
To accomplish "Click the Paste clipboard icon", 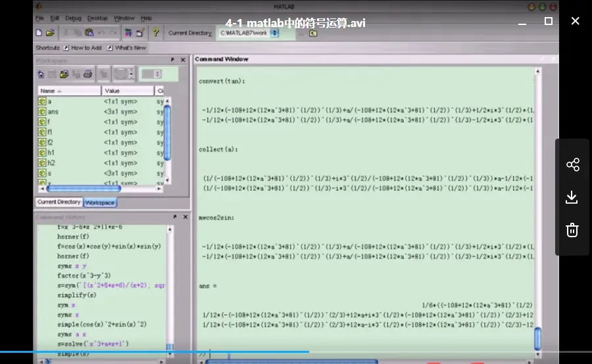I will coord(89,33).
